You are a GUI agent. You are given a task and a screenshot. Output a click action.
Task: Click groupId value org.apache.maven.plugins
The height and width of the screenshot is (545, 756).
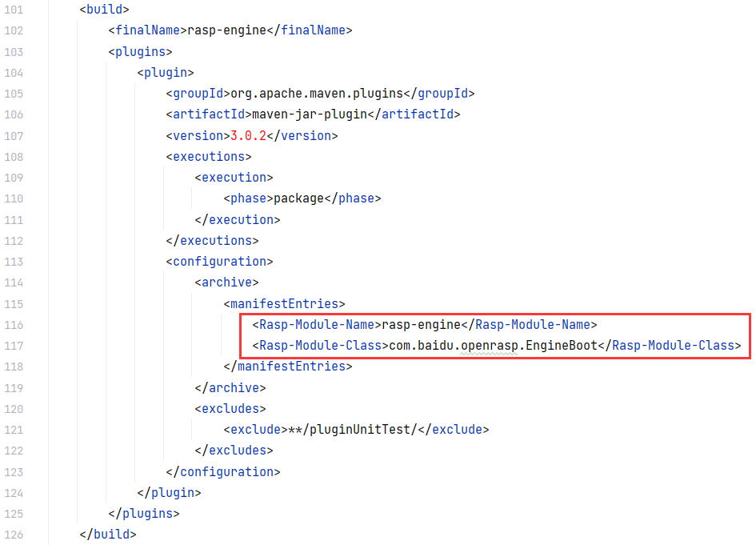point(317,94)
